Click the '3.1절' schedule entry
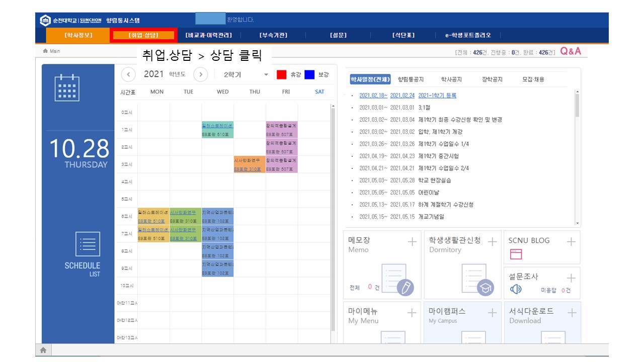 click(x=425, y=108)
